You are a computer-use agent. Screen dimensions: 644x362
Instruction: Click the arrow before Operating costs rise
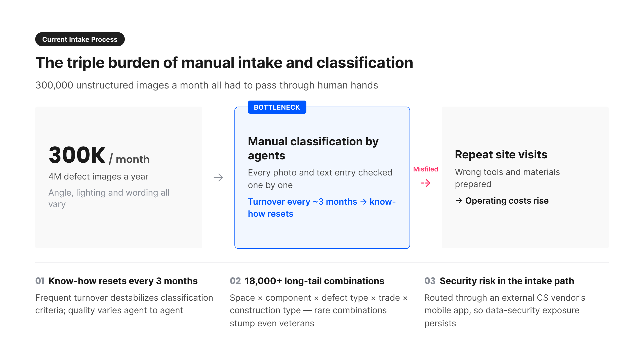pyautogui.click(x=459, y=201)
